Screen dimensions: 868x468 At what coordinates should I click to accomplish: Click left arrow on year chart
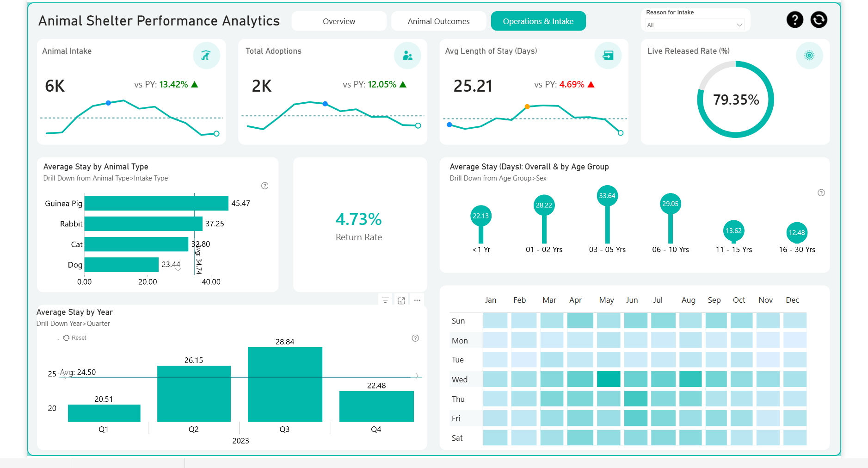coord(65,376)
